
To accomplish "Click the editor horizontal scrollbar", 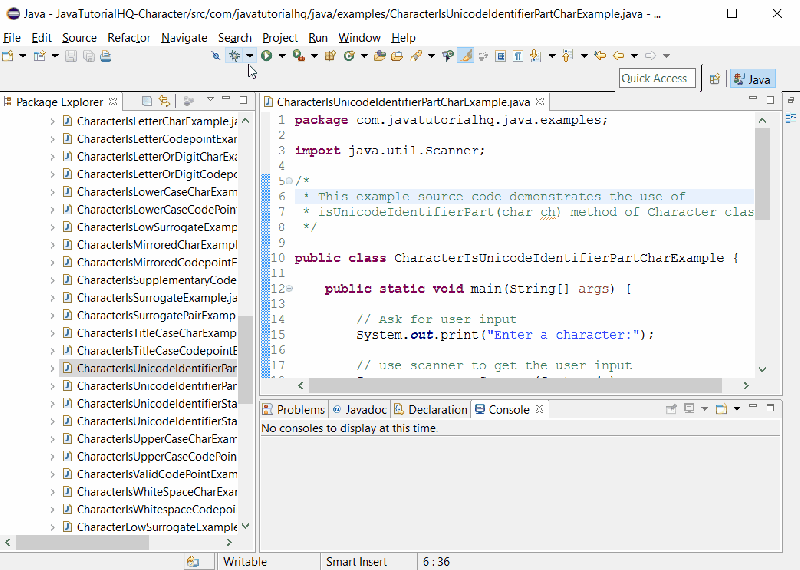I will tap(515, 385).
